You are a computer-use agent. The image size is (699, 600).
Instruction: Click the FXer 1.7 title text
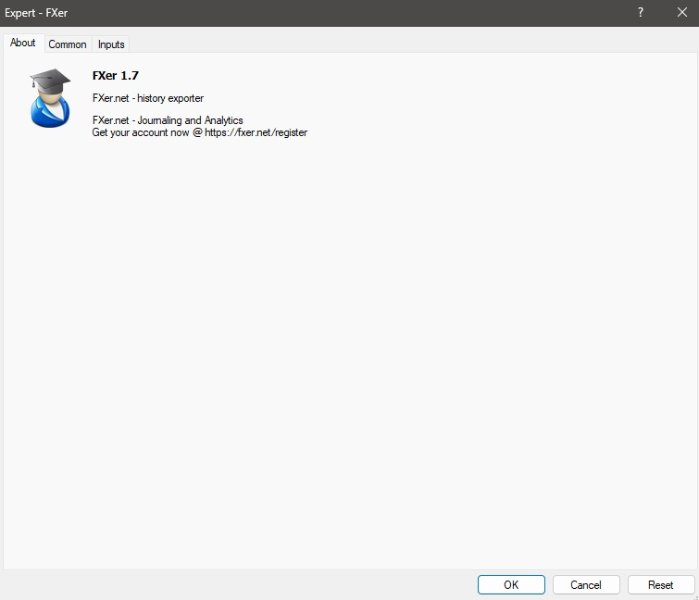coord(115,76)
